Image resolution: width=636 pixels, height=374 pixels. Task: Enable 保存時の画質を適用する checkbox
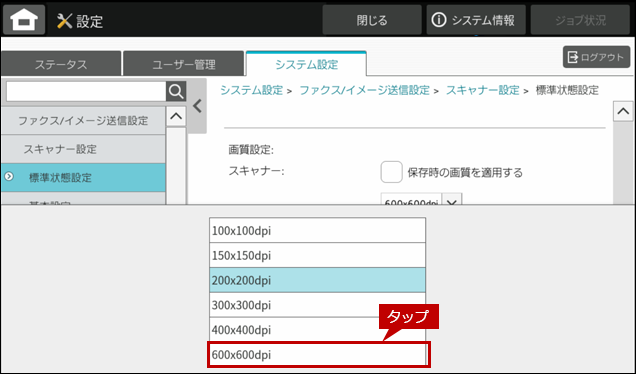coord(391,172)
